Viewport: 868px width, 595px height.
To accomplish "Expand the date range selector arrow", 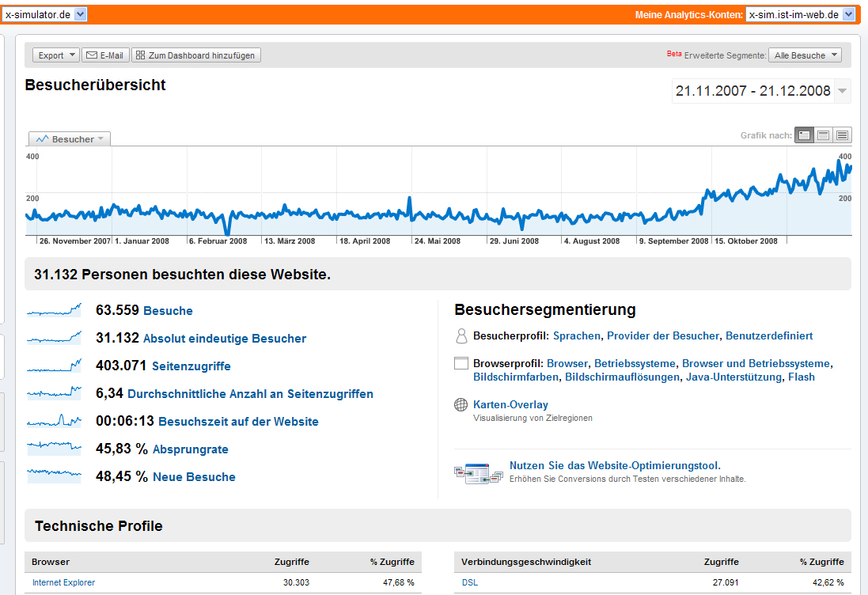I will click(x=842, y=91).
